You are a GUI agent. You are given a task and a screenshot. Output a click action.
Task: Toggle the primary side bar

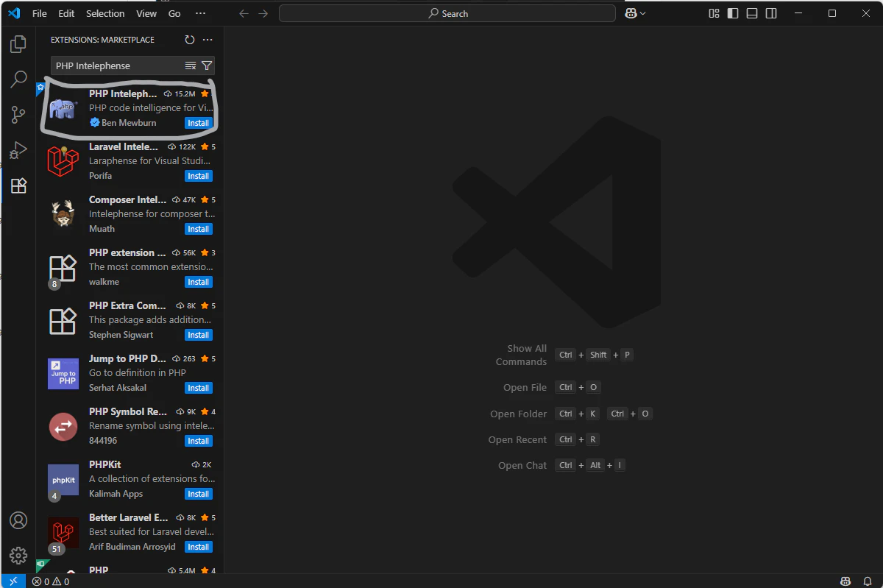[x=733, y=13]
